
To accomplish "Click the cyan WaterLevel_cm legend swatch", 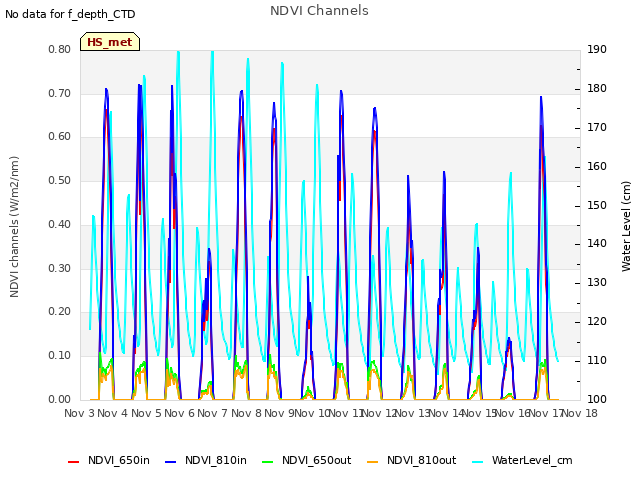I will pos(477,462).
